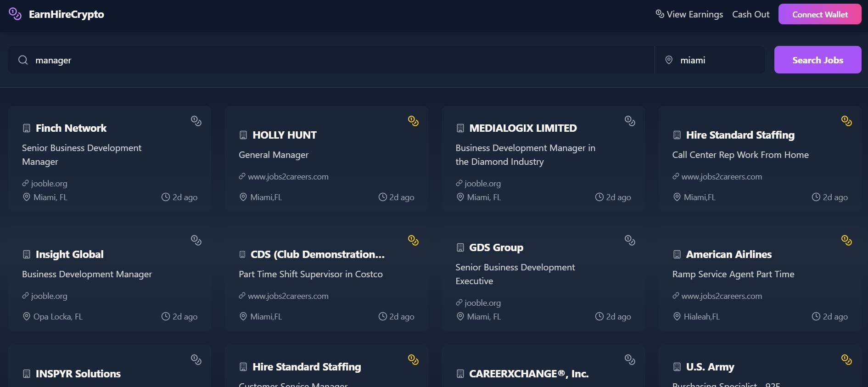This screenshot has width=868, height=387.
Task: Focus the job keyword search field
Action: [x=331, y=60]
